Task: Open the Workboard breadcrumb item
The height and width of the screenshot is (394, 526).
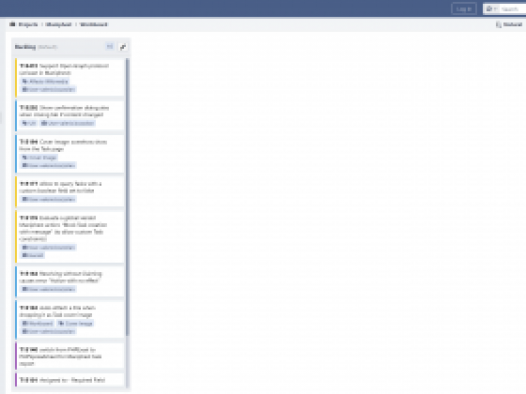Action: point(94,24)
